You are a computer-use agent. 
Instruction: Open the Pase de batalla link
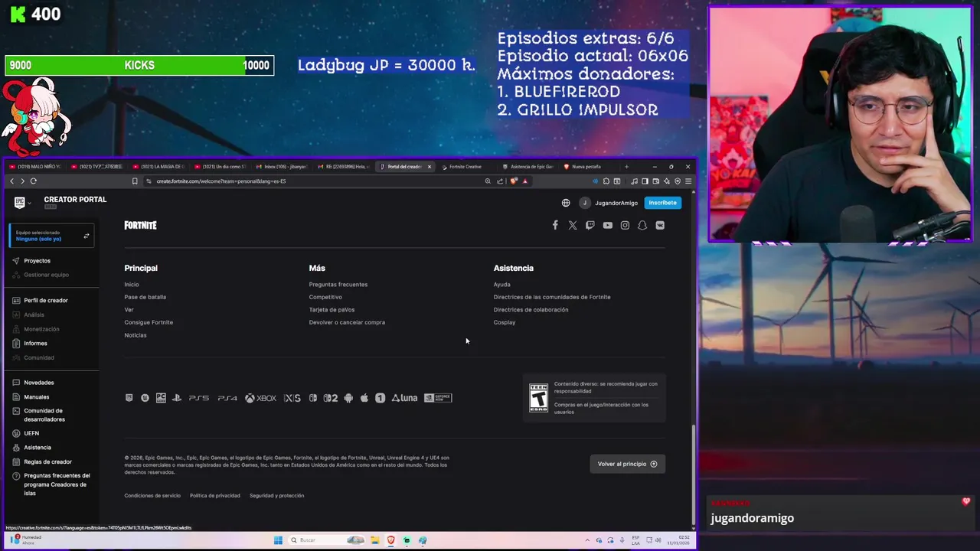[x=145, y=297]
